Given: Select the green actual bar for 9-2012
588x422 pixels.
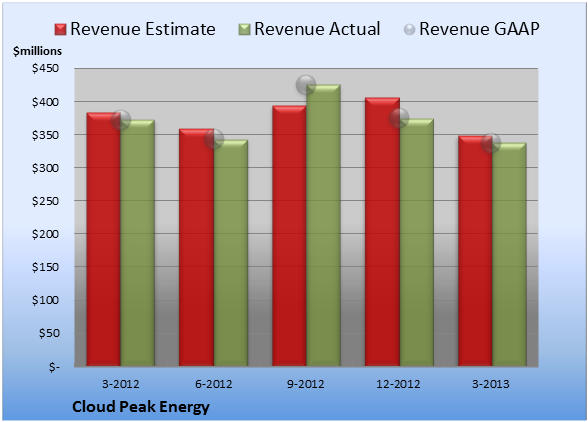Looking at the screenshot, I should click(323, 225).
